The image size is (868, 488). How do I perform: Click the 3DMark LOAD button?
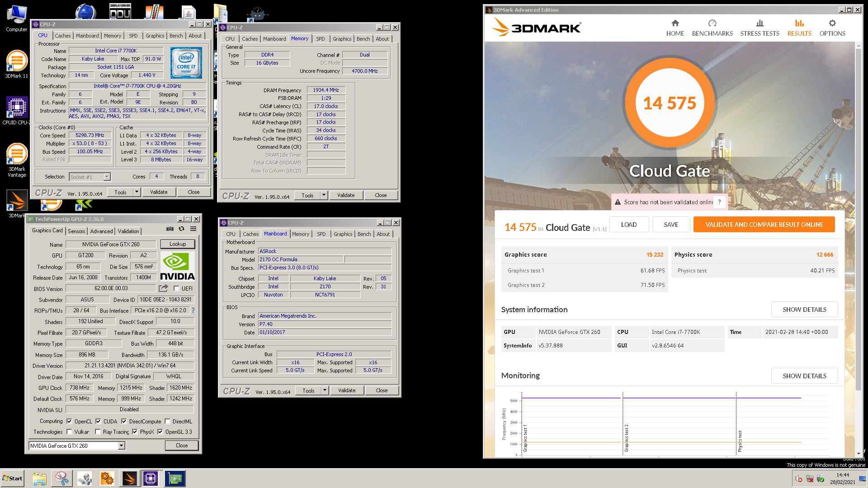(x=629, y=225)
